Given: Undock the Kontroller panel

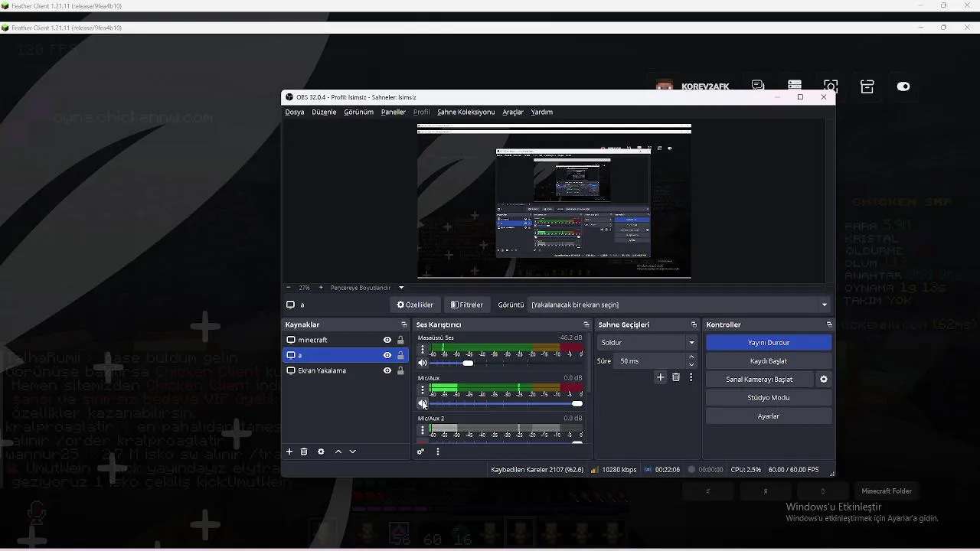Looking at the screenshot, I should [829, 324].
